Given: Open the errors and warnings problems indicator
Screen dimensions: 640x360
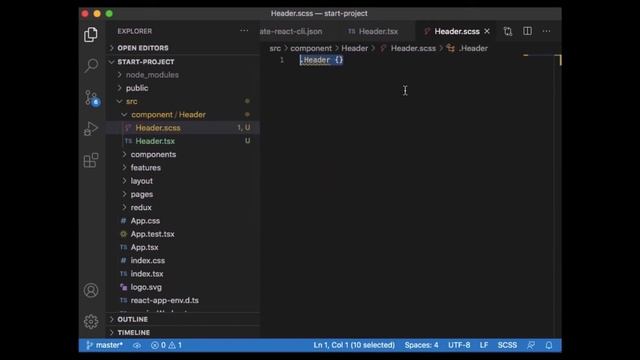Looking at the screenshot, I should (x=166, y=345).
